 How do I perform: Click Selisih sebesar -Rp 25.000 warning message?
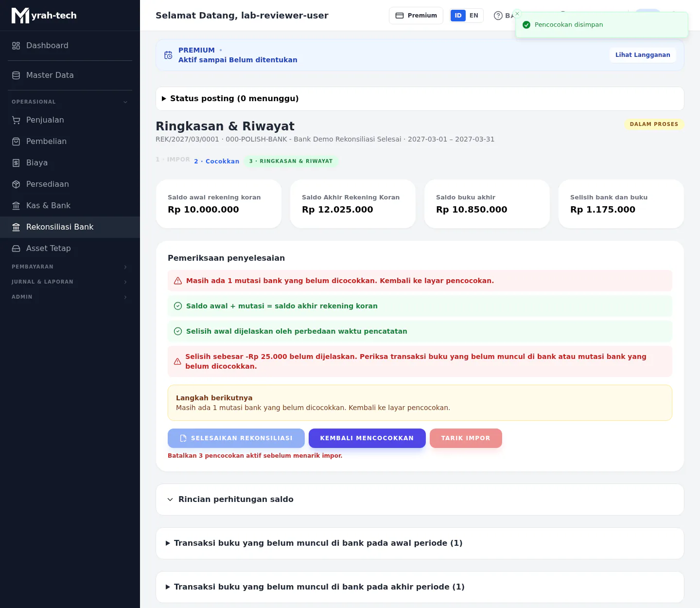[x=420, y=361]
